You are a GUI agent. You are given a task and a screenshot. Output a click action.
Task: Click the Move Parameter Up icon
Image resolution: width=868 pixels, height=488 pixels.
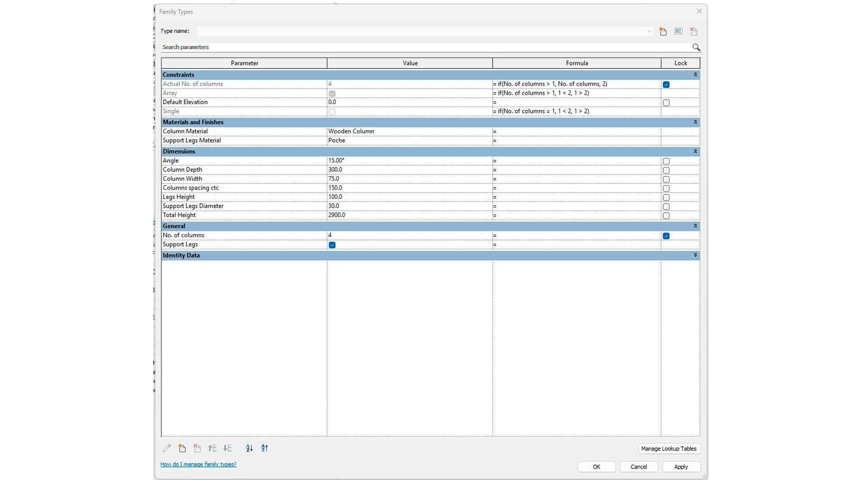pos(212,448)
